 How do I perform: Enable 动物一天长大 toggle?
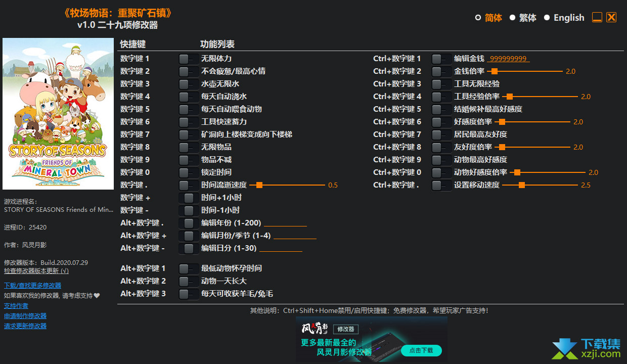point(189,281)
